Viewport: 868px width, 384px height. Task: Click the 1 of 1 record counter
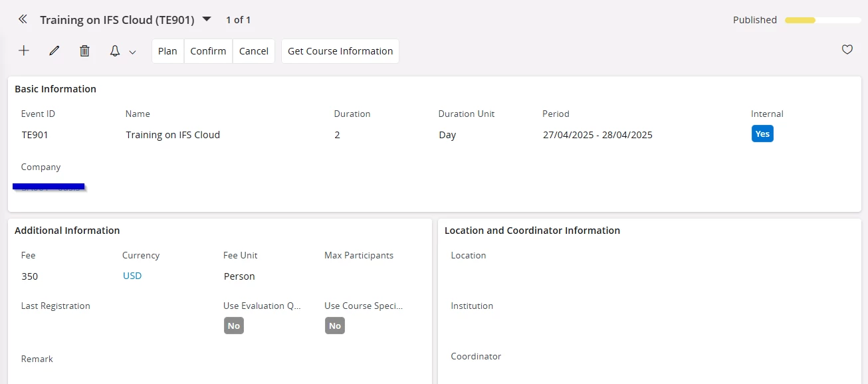coord(239,20)
